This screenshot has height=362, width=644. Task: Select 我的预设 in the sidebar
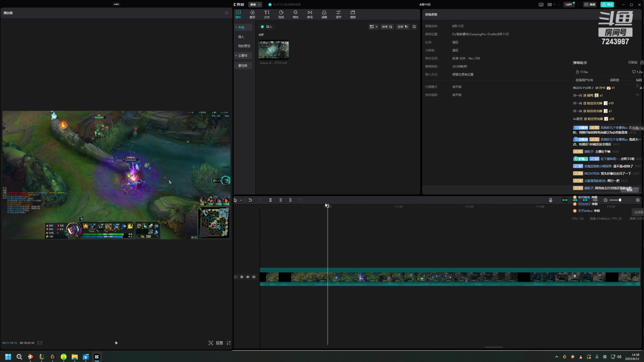(x=244, y=46)
